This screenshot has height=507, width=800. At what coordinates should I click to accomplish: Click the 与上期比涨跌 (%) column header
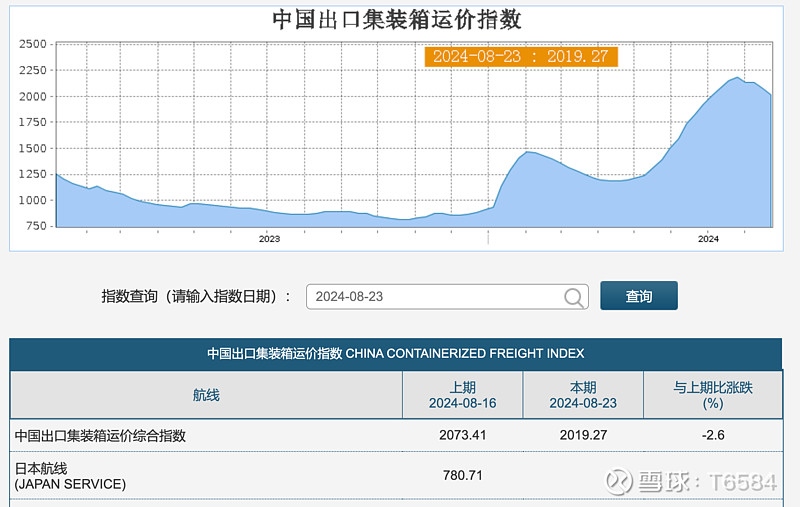point(713,395)
